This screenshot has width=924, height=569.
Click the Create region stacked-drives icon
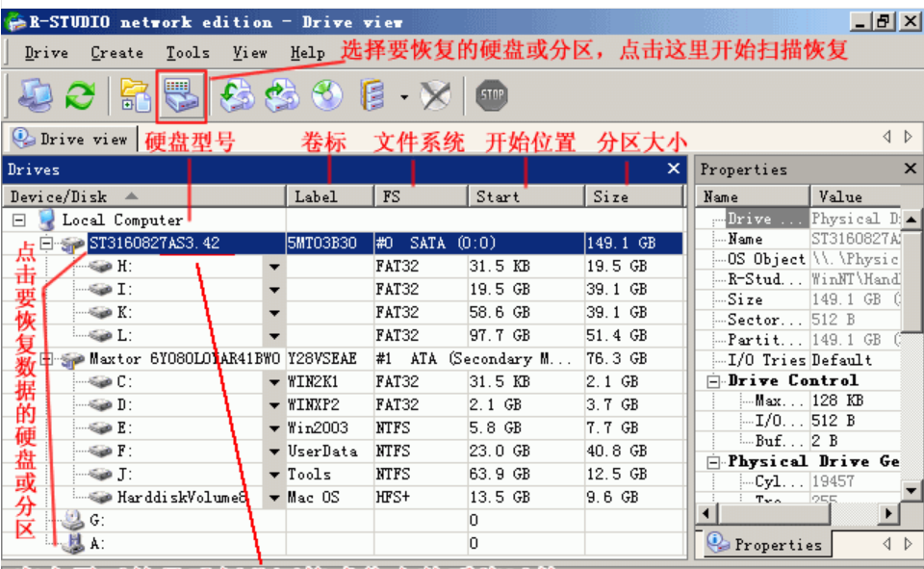[372, 95]
